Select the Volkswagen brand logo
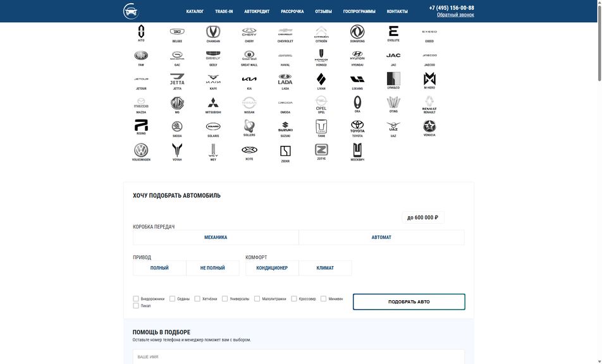The height and width of the screenshot is (364, 602). tap(141, 150)
